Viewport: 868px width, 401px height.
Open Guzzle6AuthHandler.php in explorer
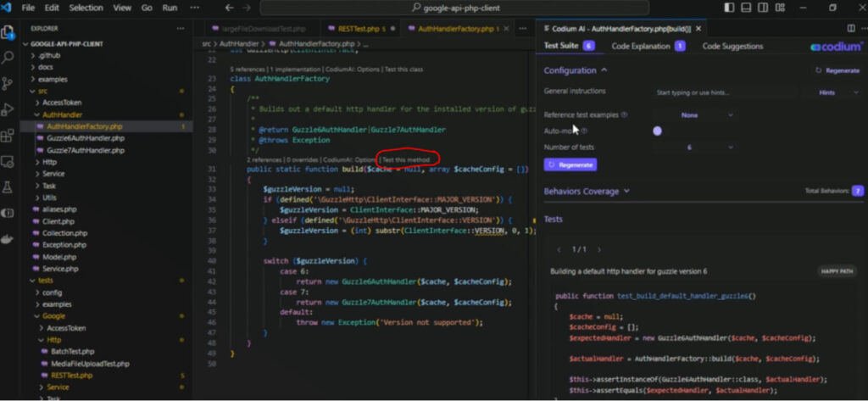coord(86,138)
